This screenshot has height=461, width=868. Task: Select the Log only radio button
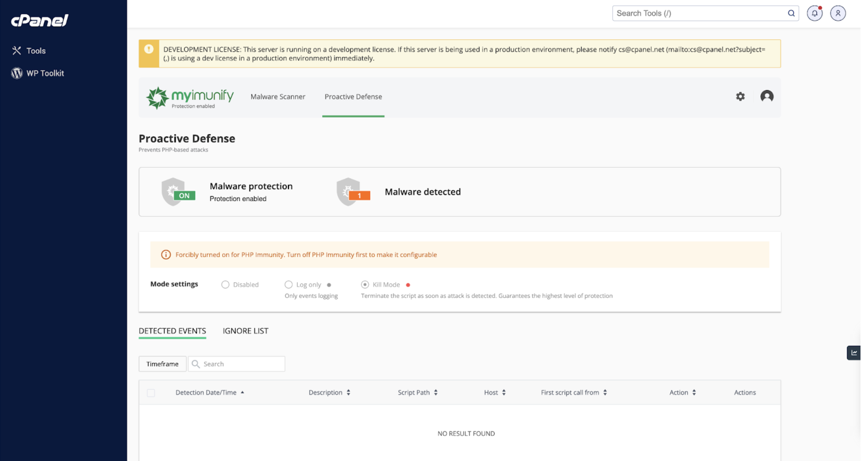pyautogui.click(x=288, y=285)
